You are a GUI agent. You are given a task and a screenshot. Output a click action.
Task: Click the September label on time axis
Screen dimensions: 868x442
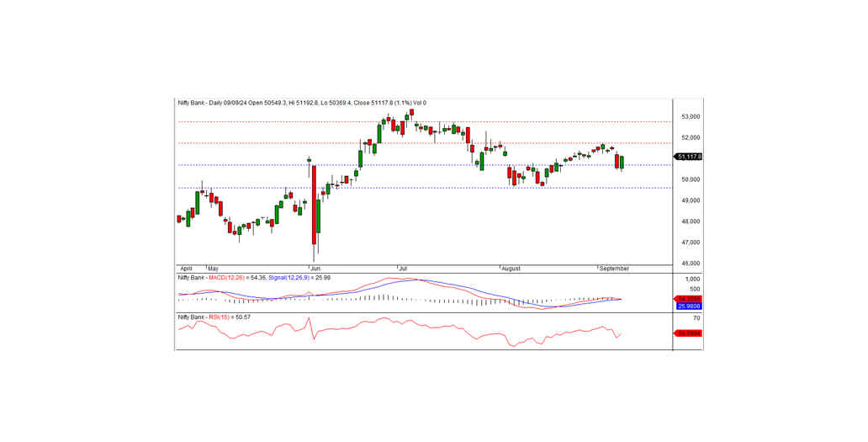pos(615,269)
